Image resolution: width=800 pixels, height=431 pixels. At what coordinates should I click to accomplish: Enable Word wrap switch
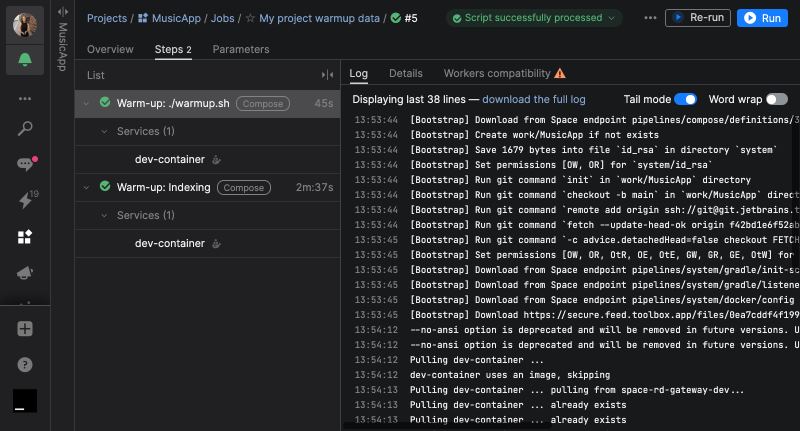coord(777,99)
